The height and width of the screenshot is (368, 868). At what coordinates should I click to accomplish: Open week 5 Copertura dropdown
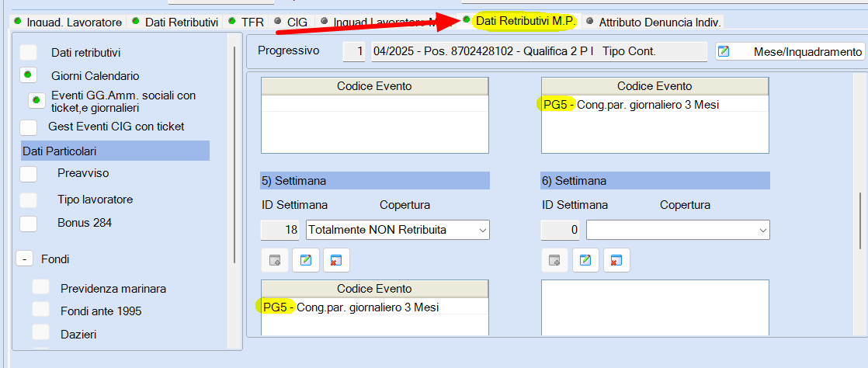(398, 229)
